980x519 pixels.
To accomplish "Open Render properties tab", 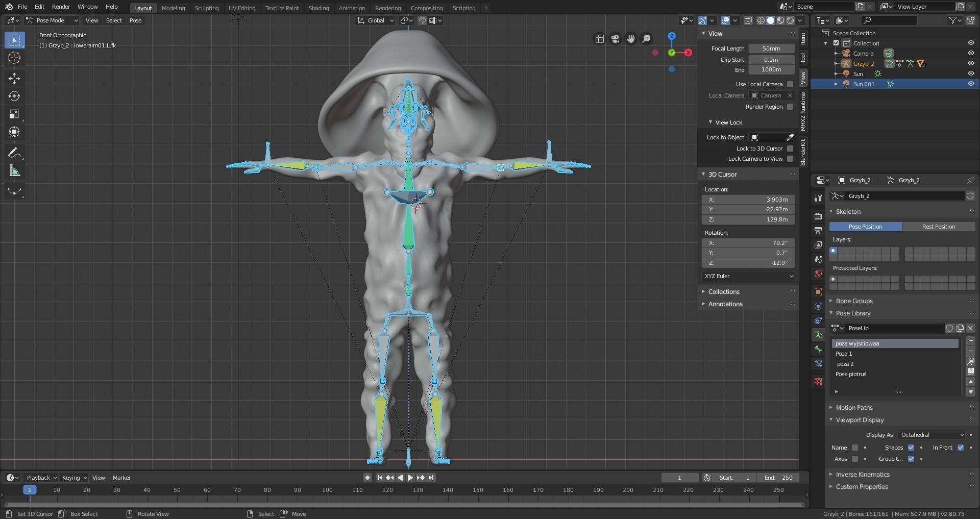I will point(818,216).
